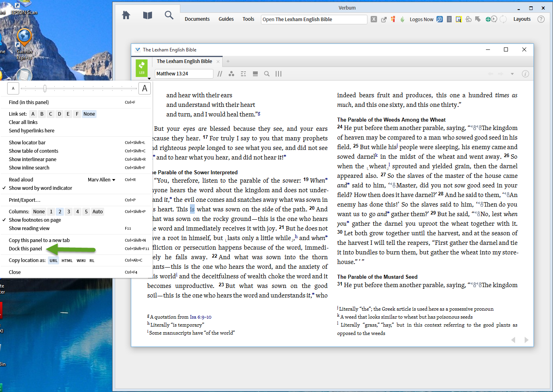Add a new tab with plus
Screen dimensions: 553x392
click(x=228, y=61)
